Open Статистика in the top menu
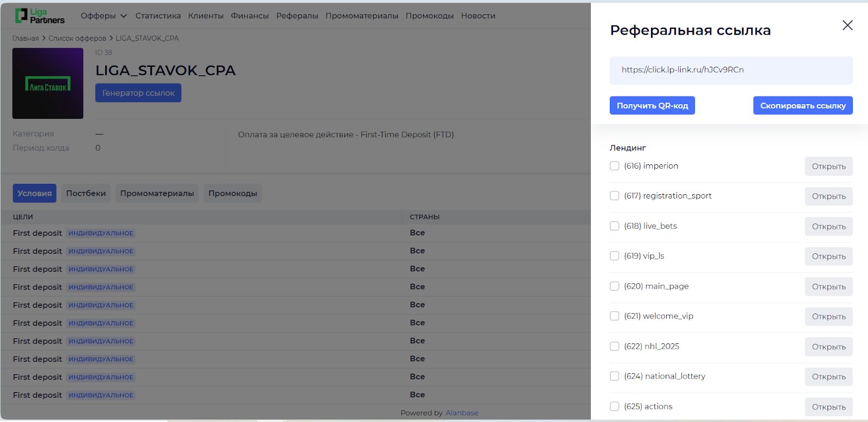This screenshot has height=422, width=868. tap(158, 16)
